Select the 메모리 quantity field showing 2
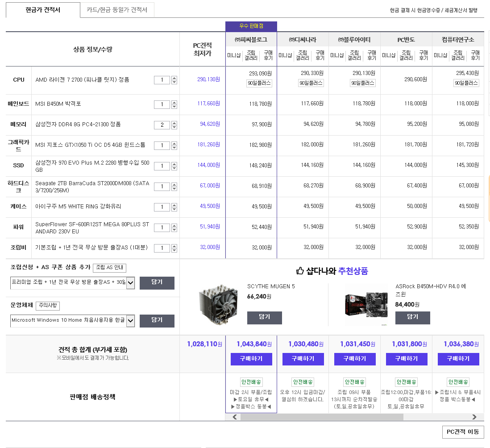Image resolution: width=490 pixels, height=448 pixels. click(162, 125)
